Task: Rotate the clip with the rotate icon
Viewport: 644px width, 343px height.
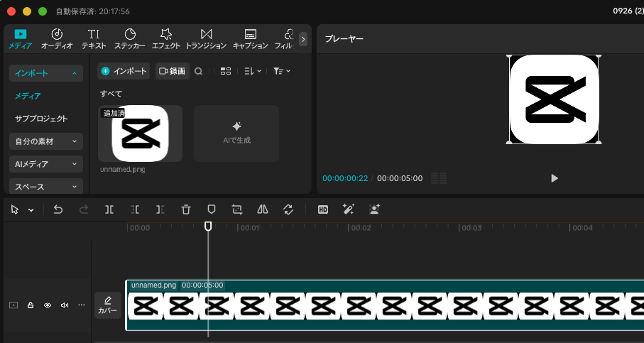Action: coord(288,210)
